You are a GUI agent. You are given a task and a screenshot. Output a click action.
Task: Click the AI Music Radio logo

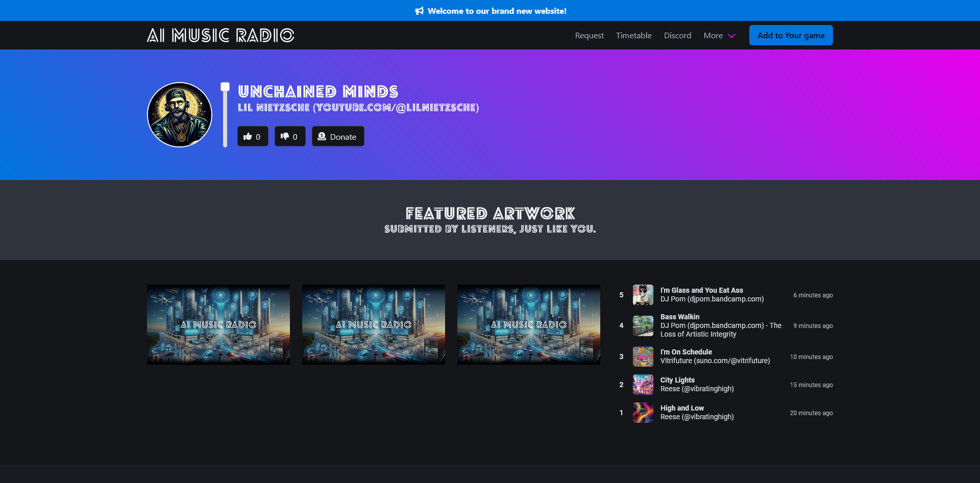tap(220, 35)
